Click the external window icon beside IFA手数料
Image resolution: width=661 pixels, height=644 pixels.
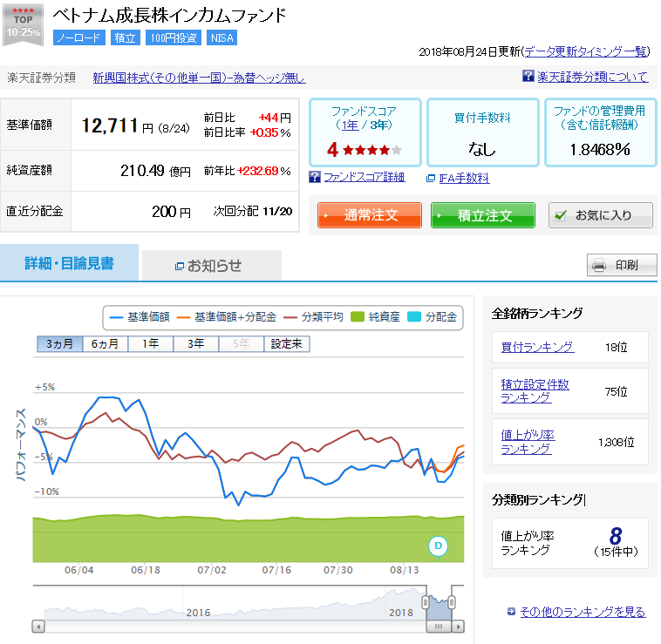click(x=431, y=178)
